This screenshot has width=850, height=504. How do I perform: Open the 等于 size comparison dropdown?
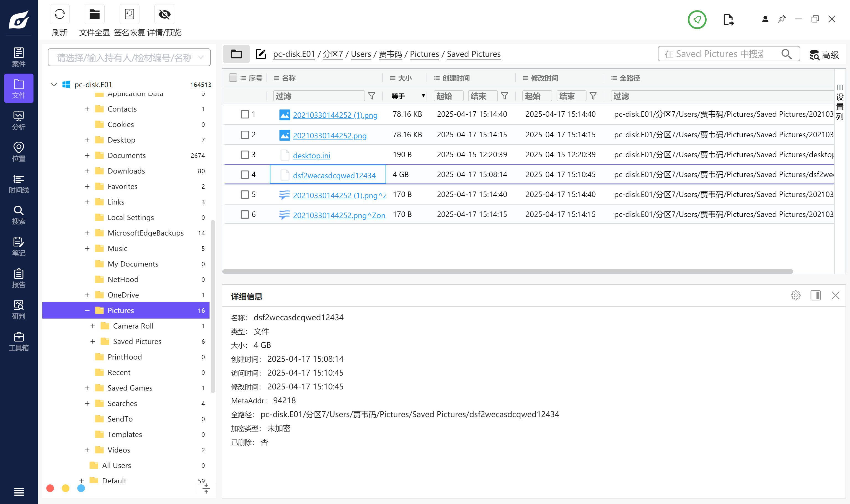pyautogui.click(x=408, y=96)
